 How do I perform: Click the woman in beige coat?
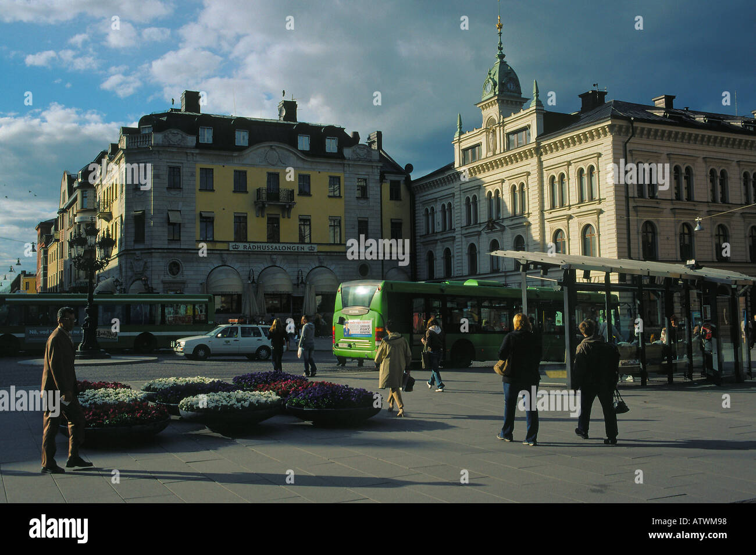pyautogui.click(x=394, y=368)
